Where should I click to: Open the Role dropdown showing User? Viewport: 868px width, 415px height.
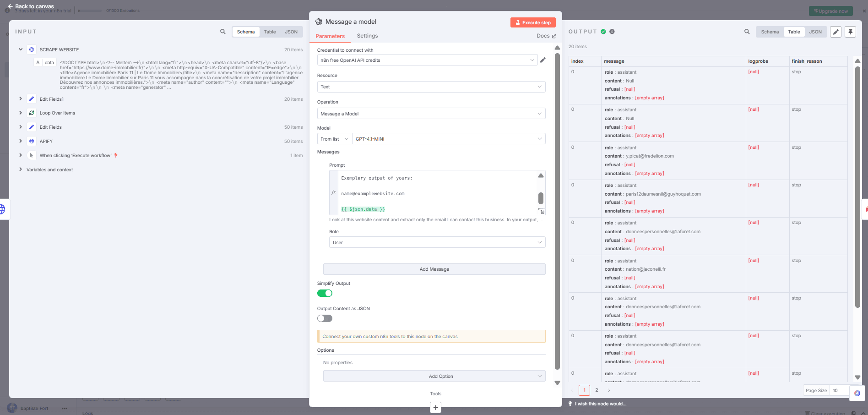[x=437, y=242]
